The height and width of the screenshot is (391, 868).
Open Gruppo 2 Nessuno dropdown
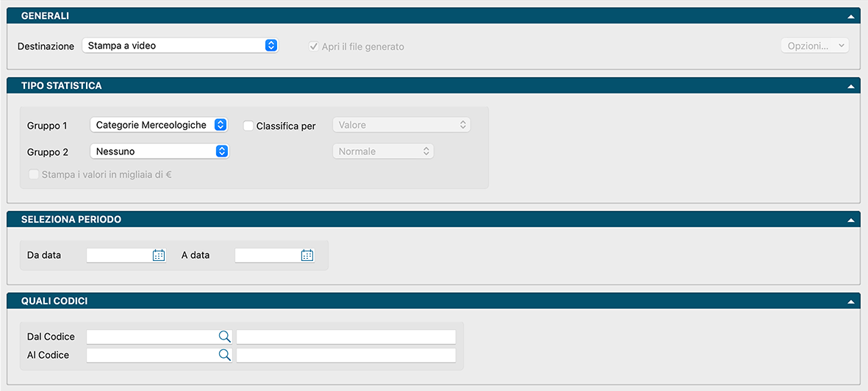pos(159,151)
